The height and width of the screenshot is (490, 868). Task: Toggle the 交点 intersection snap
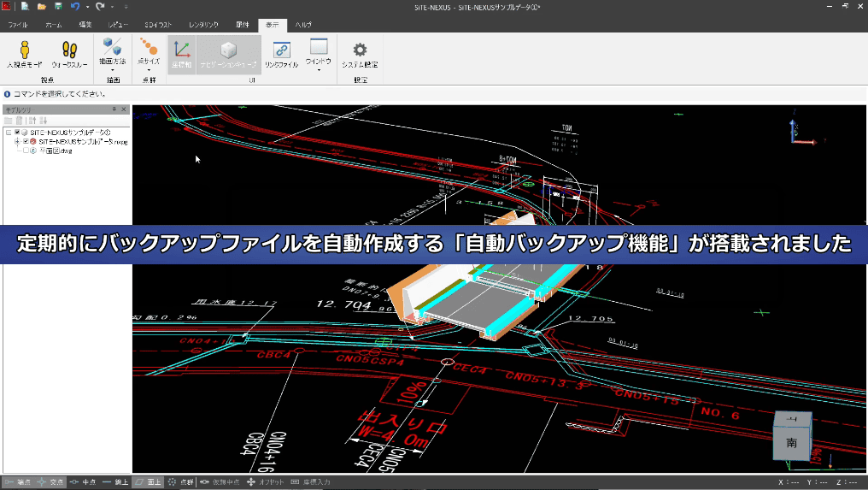[50, 482]
